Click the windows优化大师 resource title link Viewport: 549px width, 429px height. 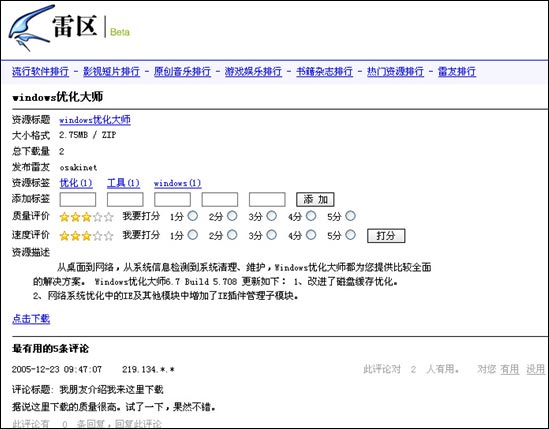click(95, 120)
